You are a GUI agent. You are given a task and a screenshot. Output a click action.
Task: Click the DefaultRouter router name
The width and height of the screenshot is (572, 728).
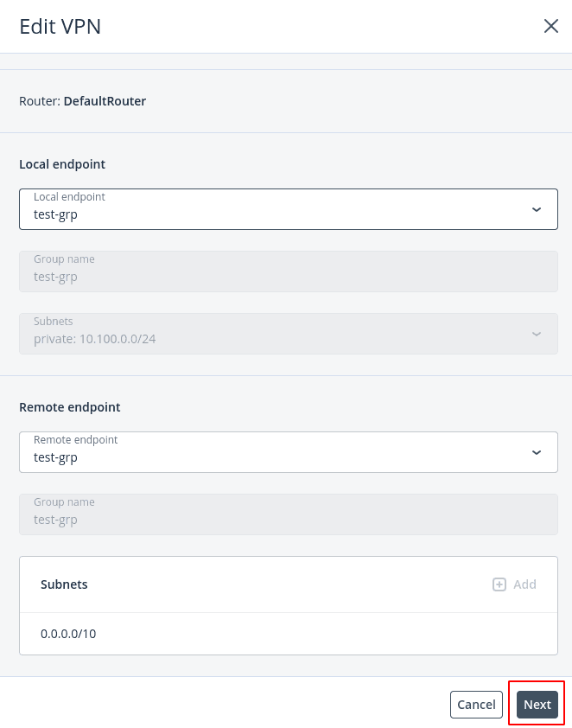[x=105, y=101]
